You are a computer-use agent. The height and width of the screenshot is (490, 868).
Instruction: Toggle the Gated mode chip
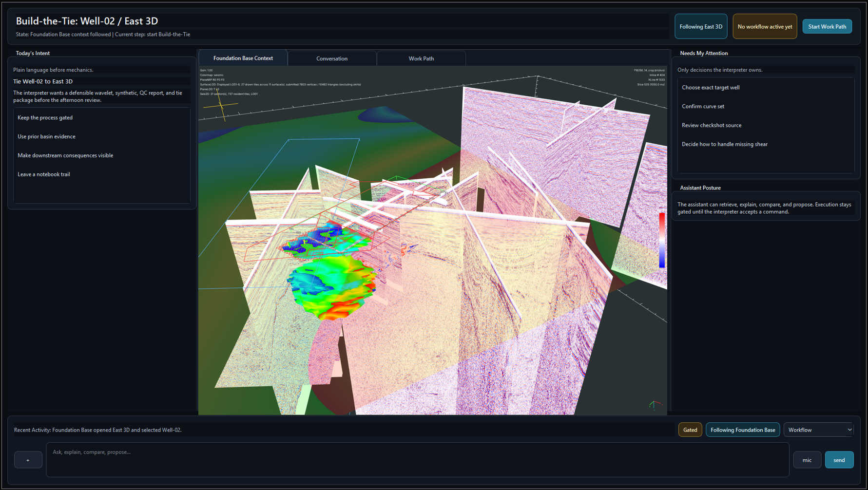[x=690, y=430]
